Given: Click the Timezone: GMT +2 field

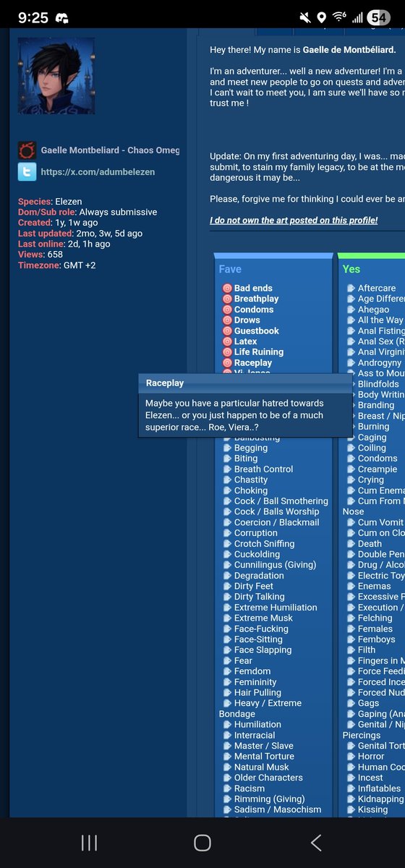Looking at the screenshot, I should point(57,265).
